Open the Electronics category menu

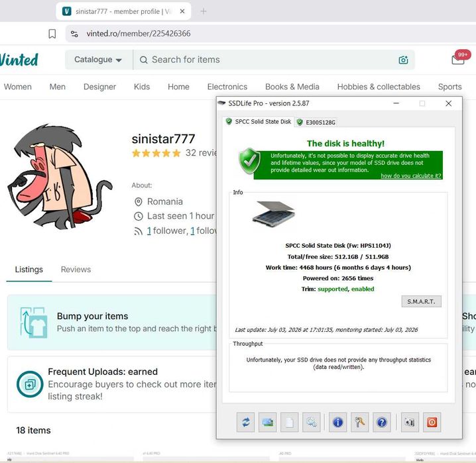227,87
